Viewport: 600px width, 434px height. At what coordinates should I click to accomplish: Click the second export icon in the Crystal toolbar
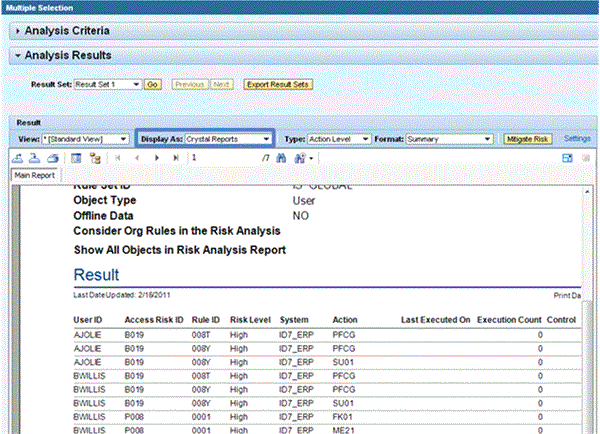tap(35, 158)
